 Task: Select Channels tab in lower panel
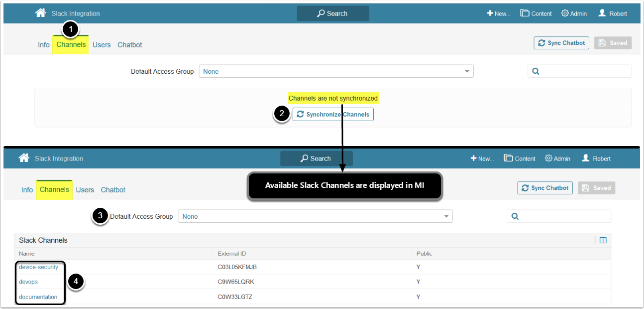[54, 190]
